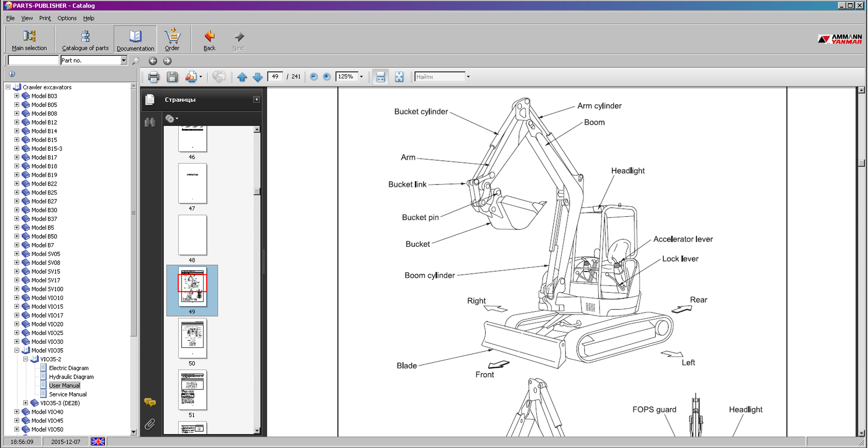This screenshot has height=448, width=868.
Task: Go to the previous page with up arrow
Action: tap(242, 77)
